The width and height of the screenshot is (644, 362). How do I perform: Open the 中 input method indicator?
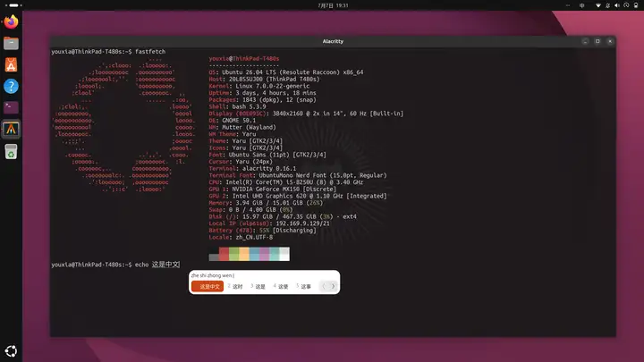[x=581, y=5]
